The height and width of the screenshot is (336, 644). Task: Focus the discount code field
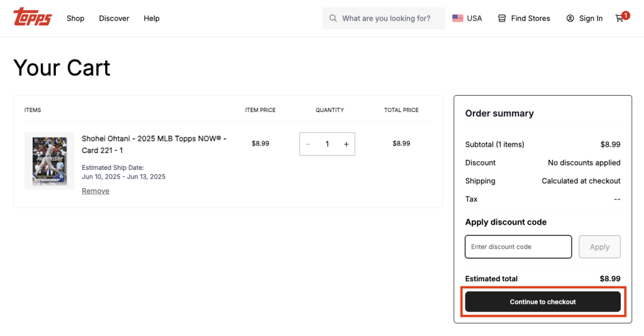point(518,247)
